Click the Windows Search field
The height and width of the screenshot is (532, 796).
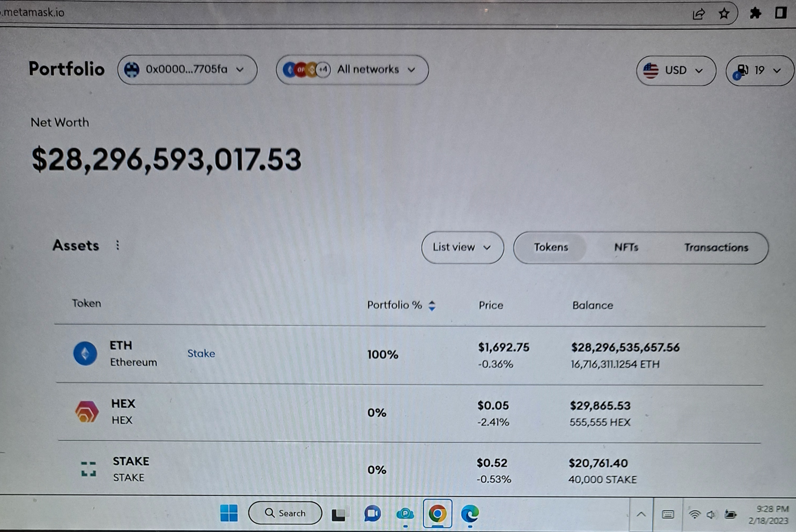coord(286,513)
